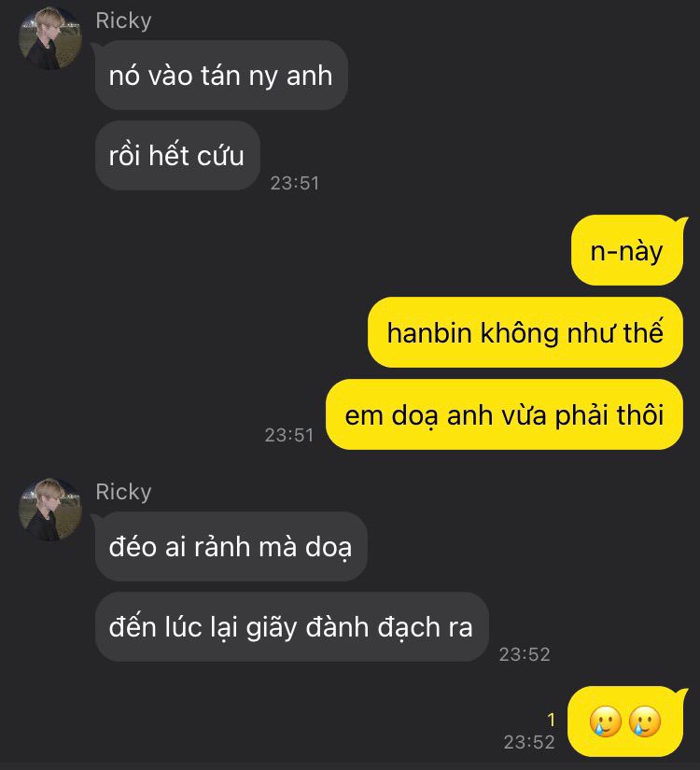Tap Ricky's avatar beside 'đéo ai rảnh mà doạ'

[x=50, y=510]
